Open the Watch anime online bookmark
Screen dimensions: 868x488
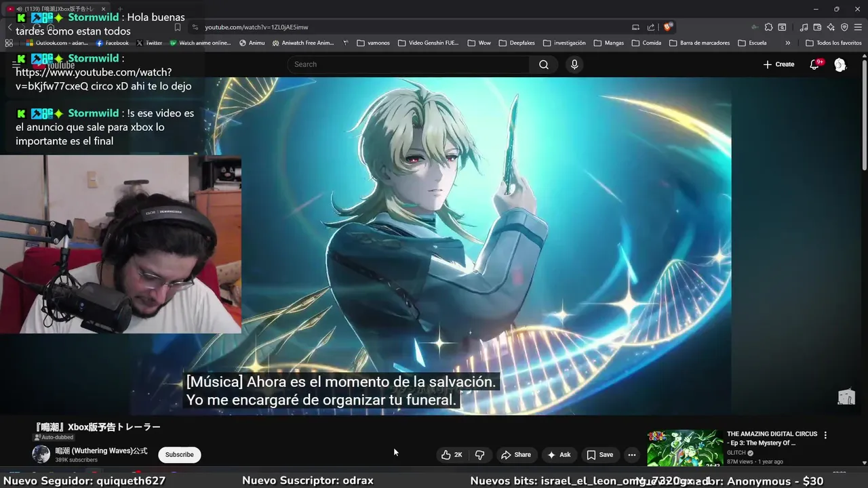(x=201, y=43)
